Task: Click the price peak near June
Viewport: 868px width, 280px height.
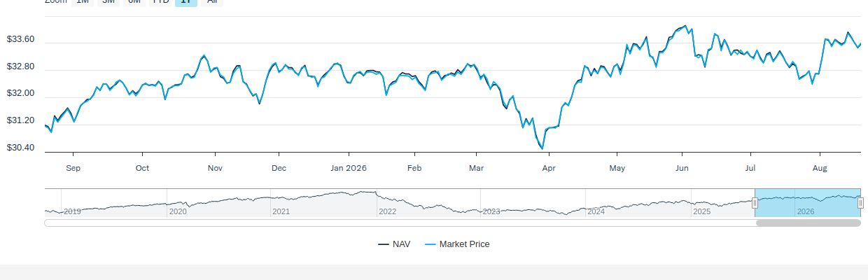Action: 685,26
